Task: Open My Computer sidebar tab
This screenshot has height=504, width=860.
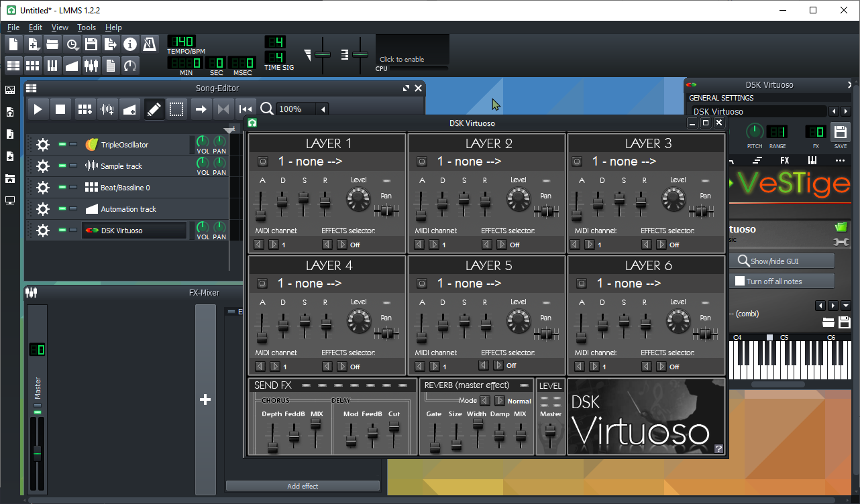Action: pos(10,200)
